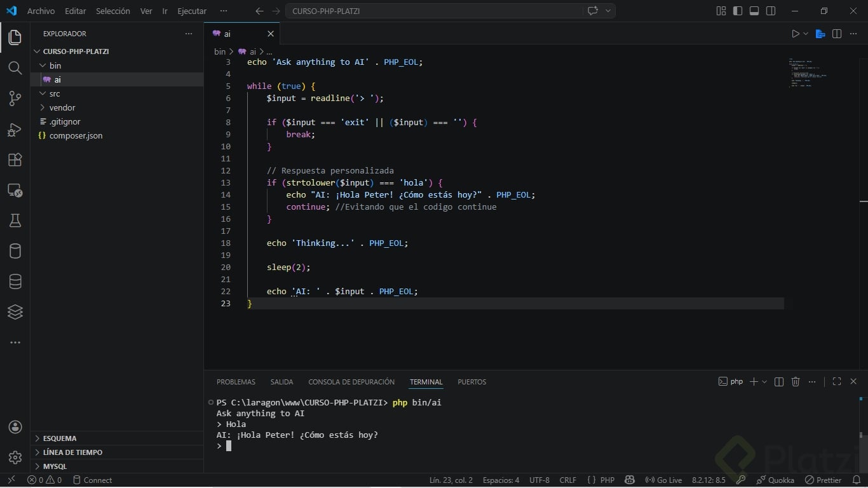This screenshot has width=868, height=488.
Task: Click the Run file play button
Action: pyautogui.click(x=795, y=34)
